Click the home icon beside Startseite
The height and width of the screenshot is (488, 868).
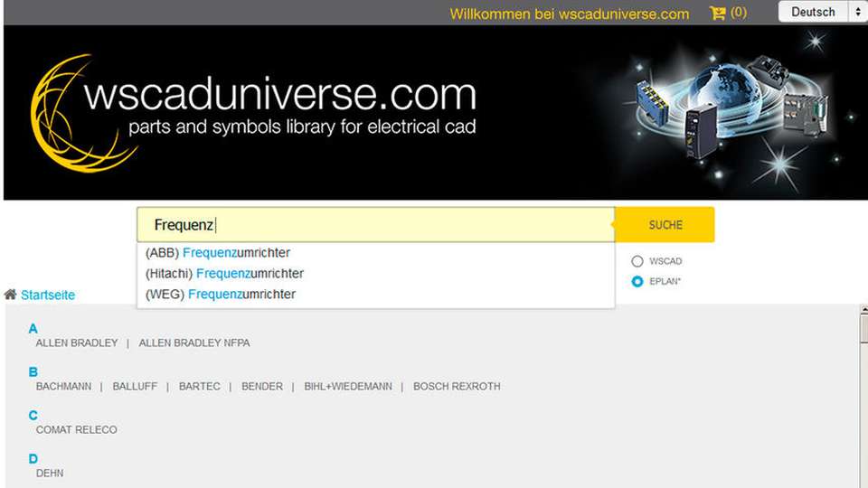pos(10,295)
